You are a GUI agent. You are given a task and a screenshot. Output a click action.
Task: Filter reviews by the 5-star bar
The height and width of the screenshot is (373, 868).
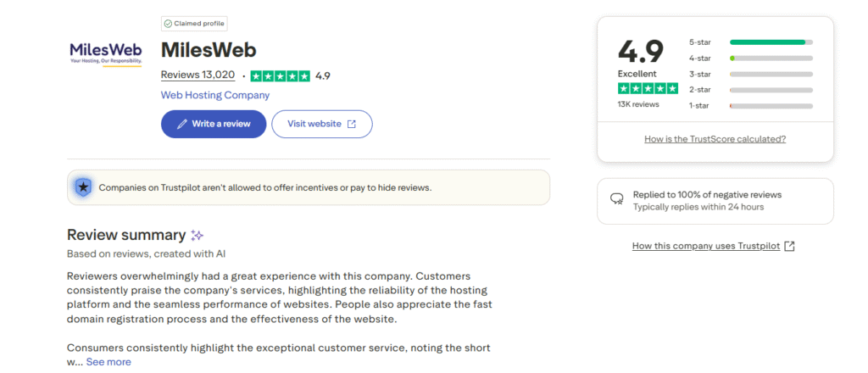point(771,42)
